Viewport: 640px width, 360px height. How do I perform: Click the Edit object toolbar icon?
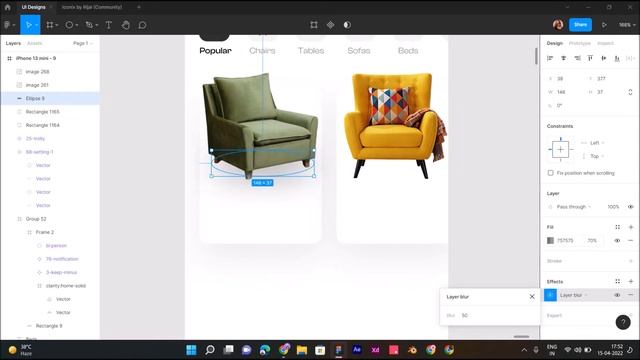(314, 25)
